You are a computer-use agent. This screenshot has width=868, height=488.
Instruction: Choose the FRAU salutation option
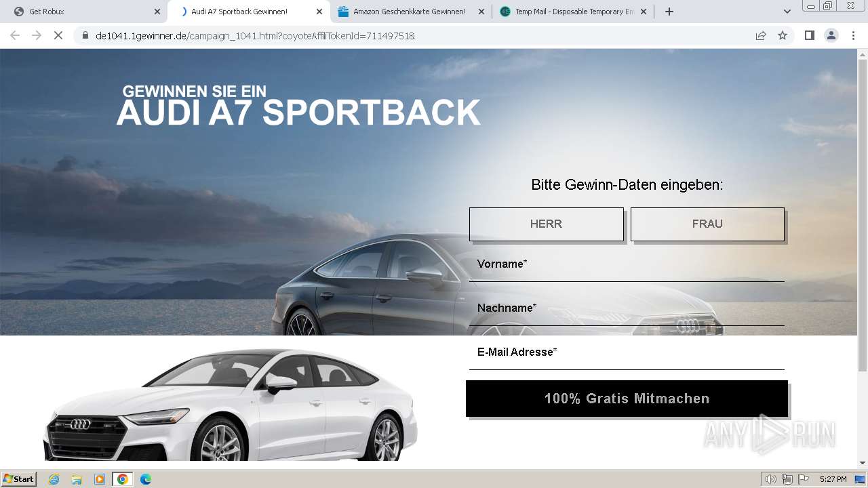pos(707,224)
